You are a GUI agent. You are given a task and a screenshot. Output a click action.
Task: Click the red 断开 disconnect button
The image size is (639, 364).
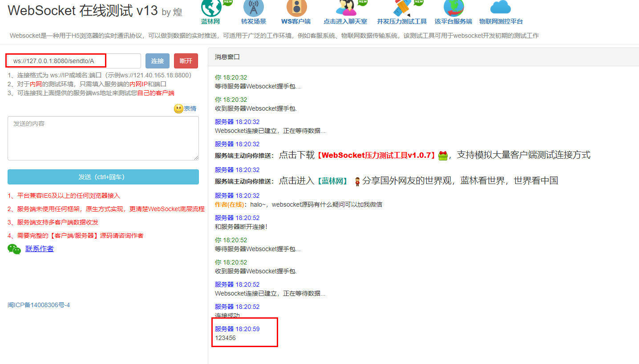tap(186, 61)
